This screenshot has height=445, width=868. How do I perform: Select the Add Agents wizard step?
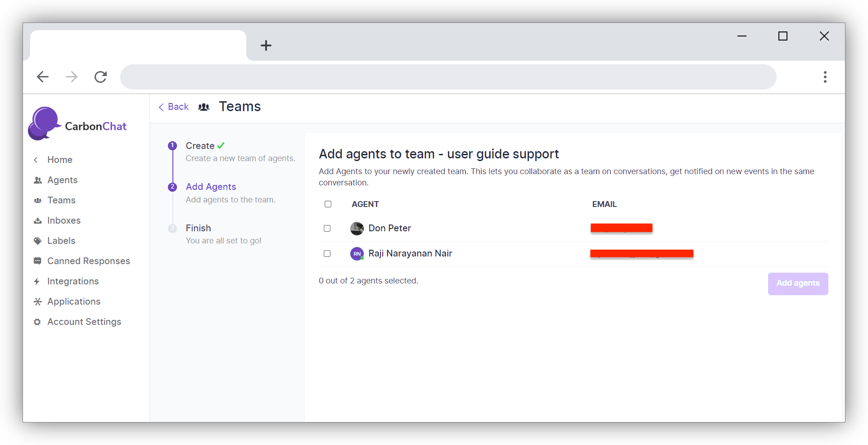coord(211,187)
